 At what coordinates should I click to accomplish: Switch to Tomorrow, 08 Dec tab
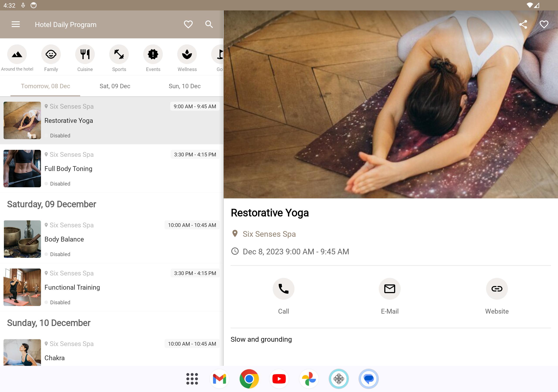[x=46, y=86]
